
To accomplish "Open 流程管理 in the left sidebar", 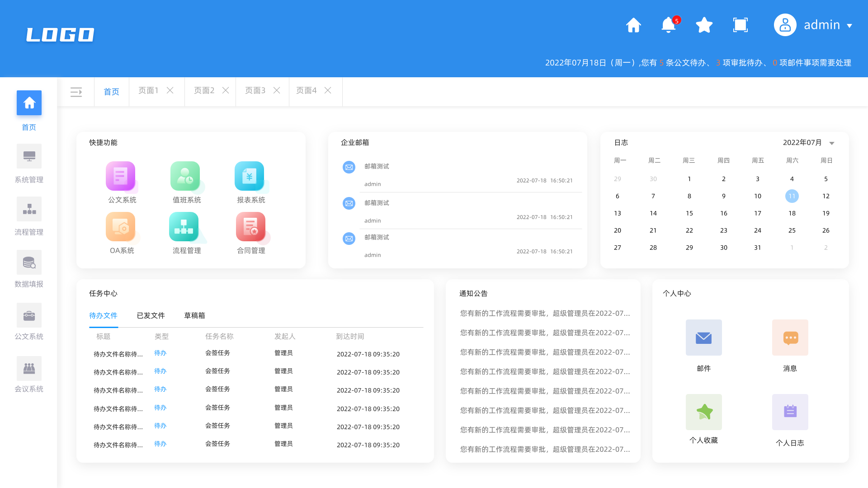I will (x=29, y=216).
